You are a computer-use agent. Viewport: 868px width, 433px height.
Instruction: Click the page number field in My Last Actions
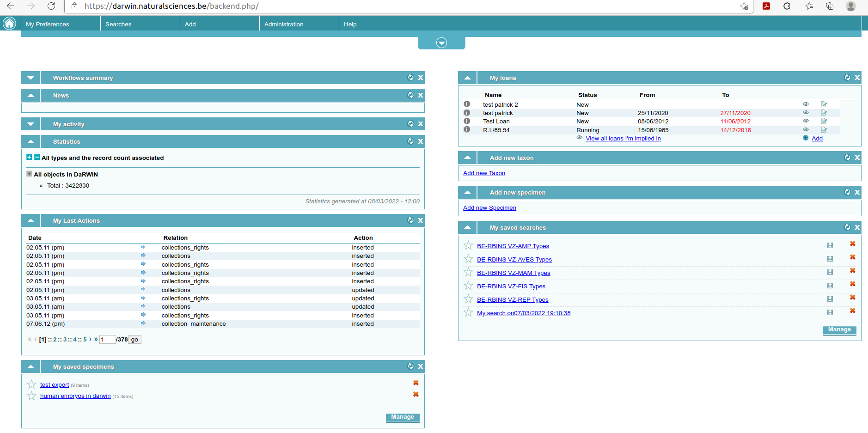click(107, 339)
